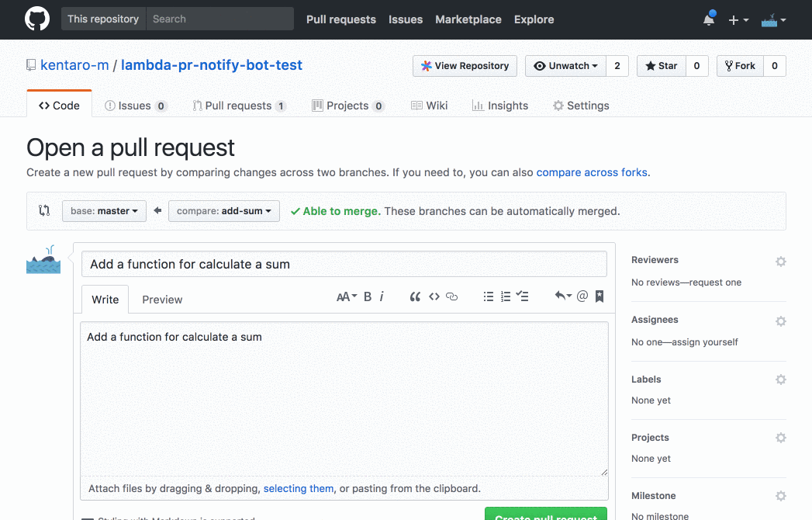This screenshot has height=520, width=812.
Task: Open the watchers count 2
Action: [x=617, y=66]
